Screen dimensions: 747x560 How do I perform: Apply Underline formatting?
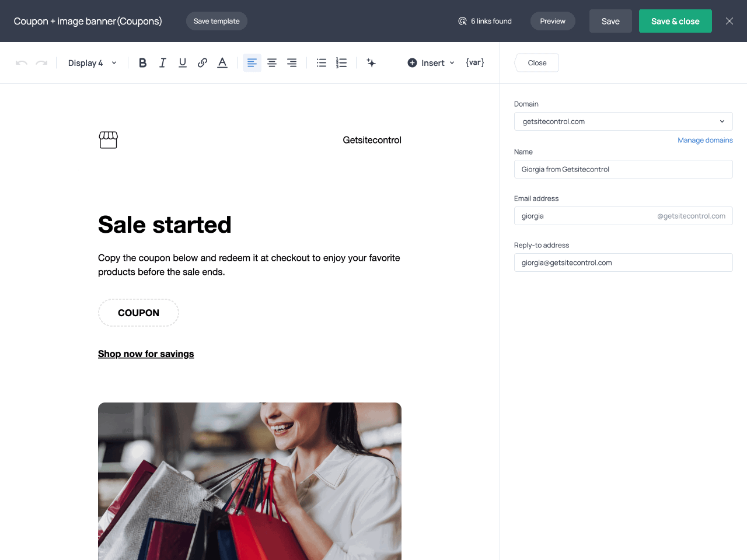pyautogui.click(x=182, y=62)
